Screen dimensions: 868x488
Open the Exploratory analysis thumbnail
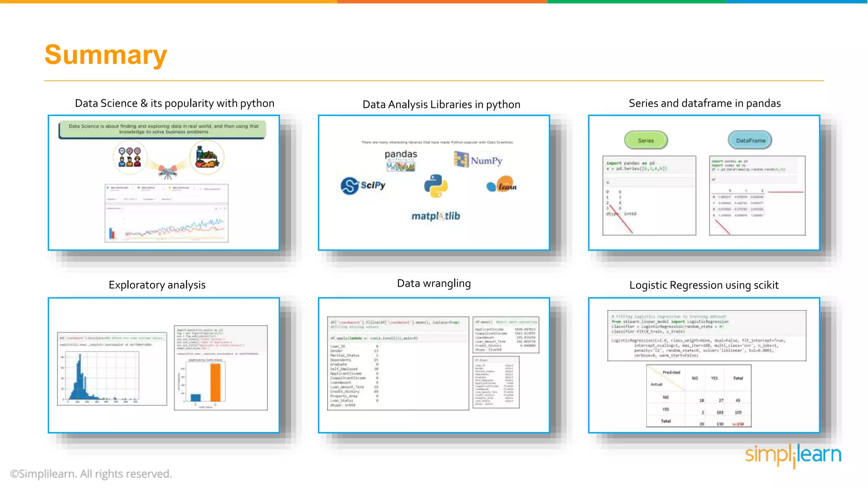click(x=164, y=365)
